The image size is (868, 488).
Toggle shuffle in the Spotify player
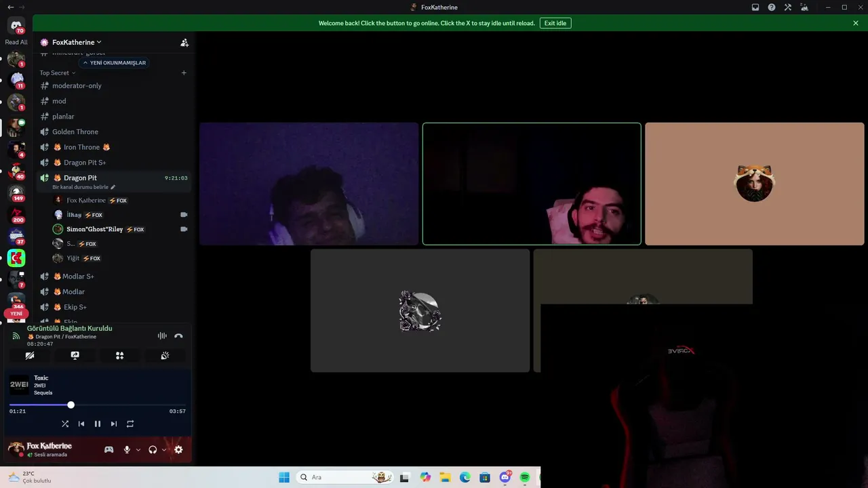[x=65, y=424]
